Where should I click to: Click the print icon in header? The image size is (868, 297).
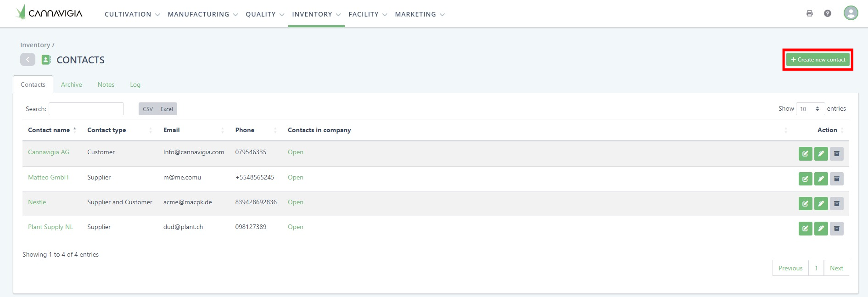click(809, 13)
